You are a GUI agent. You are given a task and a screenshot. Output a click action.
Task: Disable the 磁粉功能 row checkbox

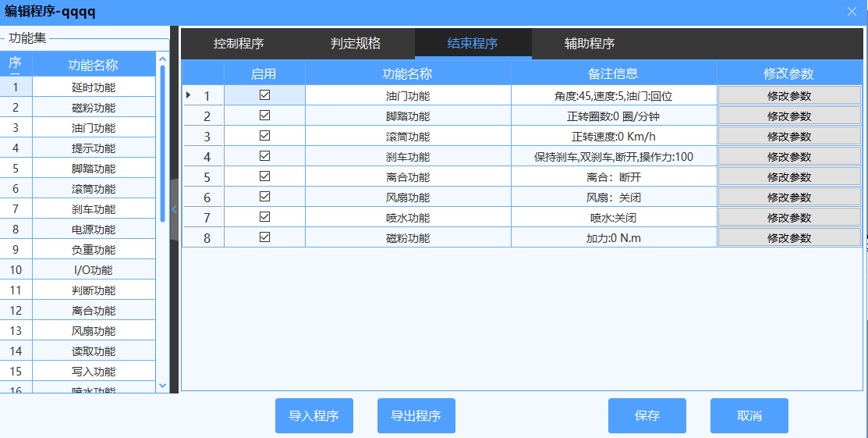[x=264, y=237]
